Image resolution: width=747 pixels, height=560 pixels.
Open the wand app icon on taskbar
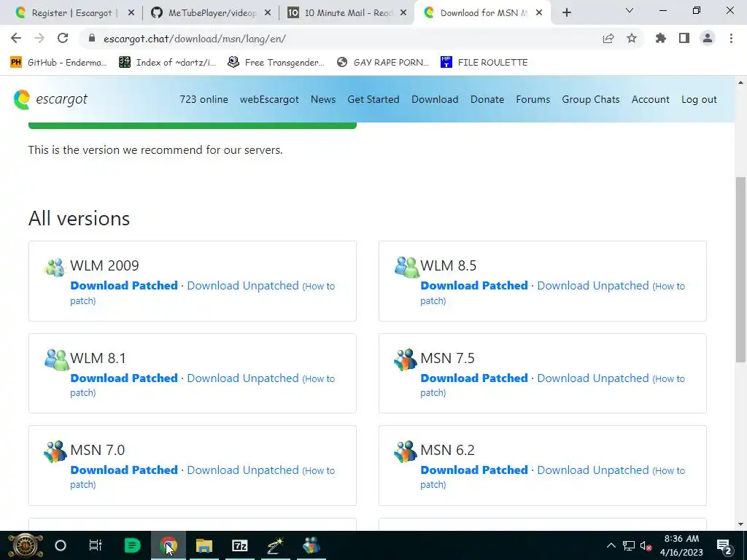275,545
